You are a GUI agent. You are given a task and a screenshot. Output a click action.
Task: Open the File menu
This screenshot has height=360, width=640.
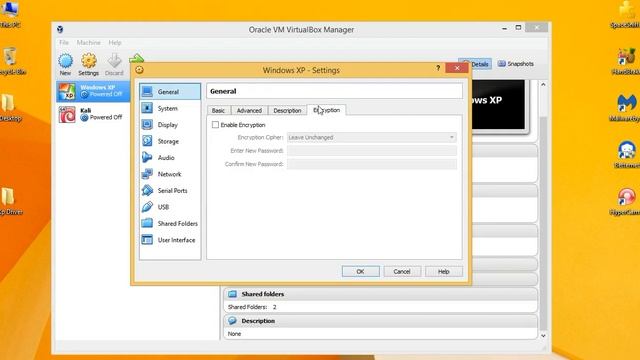64,42
